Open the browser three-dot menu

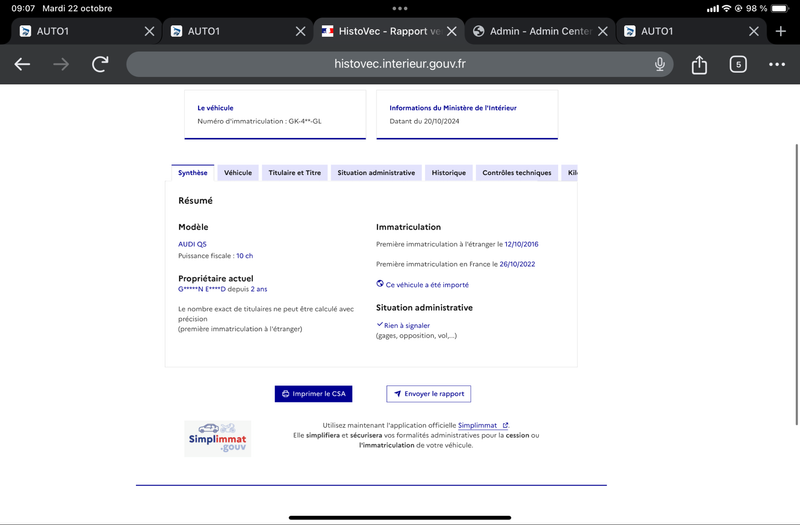pos(777,64)
